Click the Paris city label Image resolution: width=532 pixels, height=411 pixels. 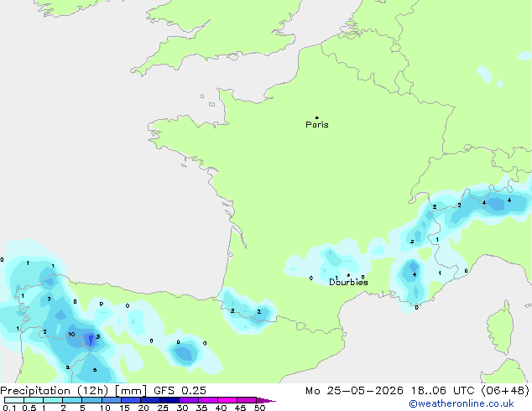[317, 125]
